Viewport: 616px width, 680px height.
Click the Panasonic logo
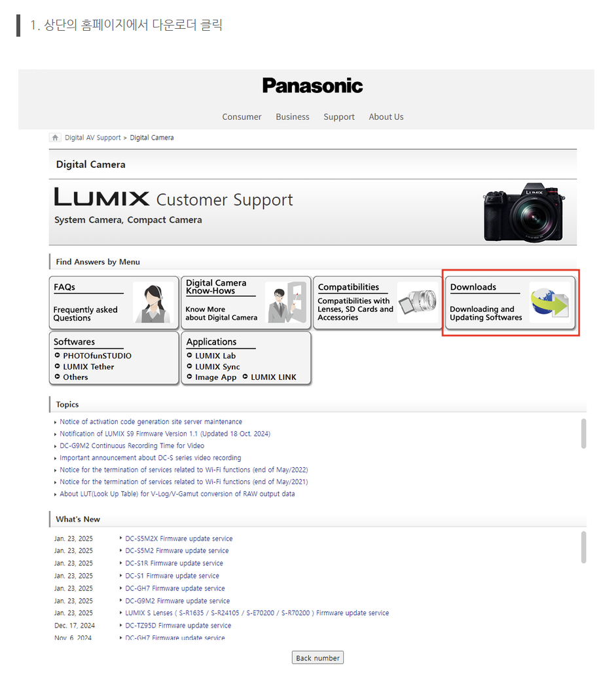pyautogui.click(x=312, y=86)
